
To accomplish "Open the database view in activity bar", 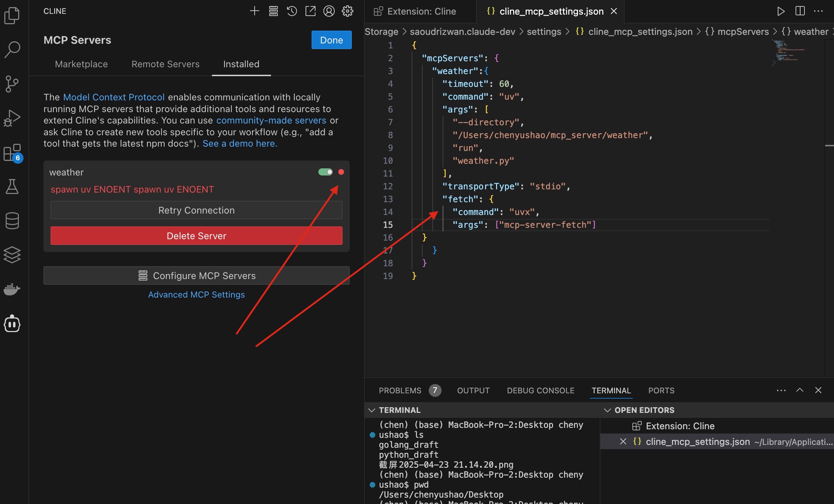I will 12,220.
